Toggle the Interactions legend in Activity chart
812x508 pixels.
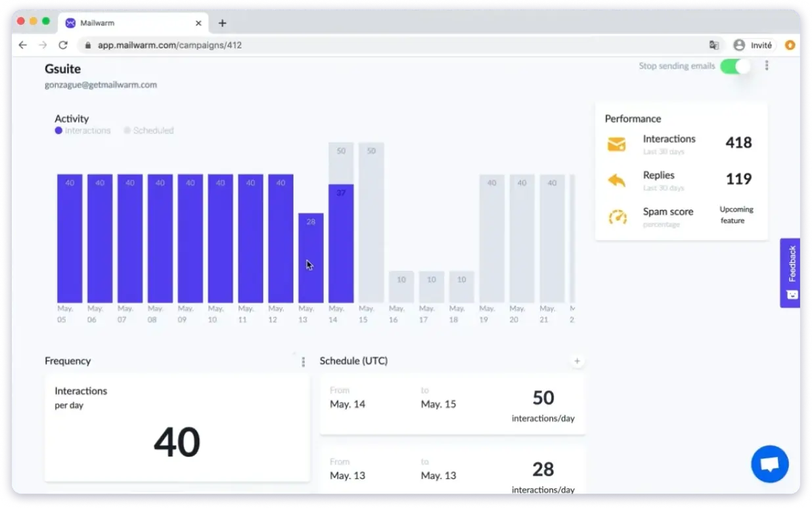click(x=82, y=130)
